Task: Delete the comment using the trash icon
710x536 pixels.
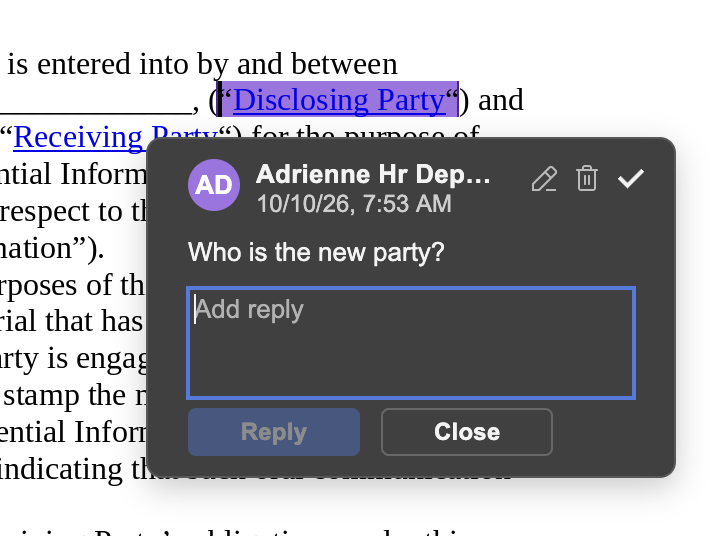Action: pos(587,178)
